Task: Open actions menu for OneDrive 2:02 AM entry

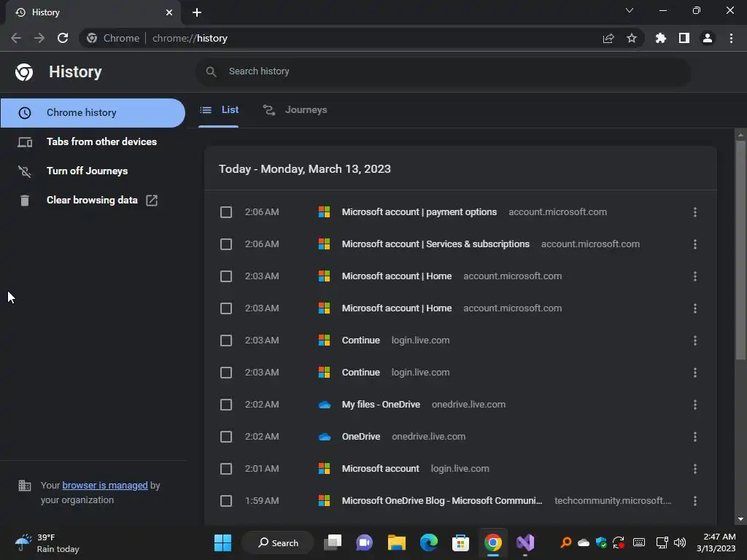Action: point(695,437)
